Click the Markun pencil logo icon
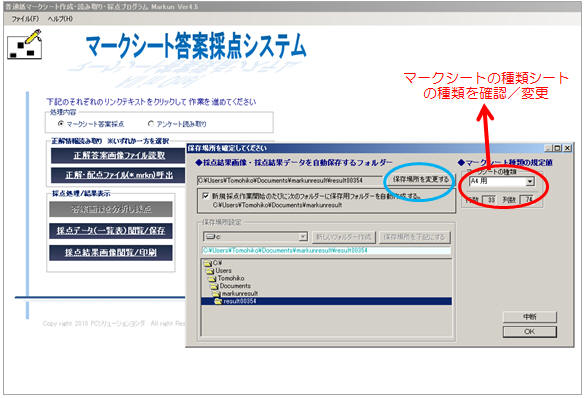585x398 pixels. coord(25,44)
